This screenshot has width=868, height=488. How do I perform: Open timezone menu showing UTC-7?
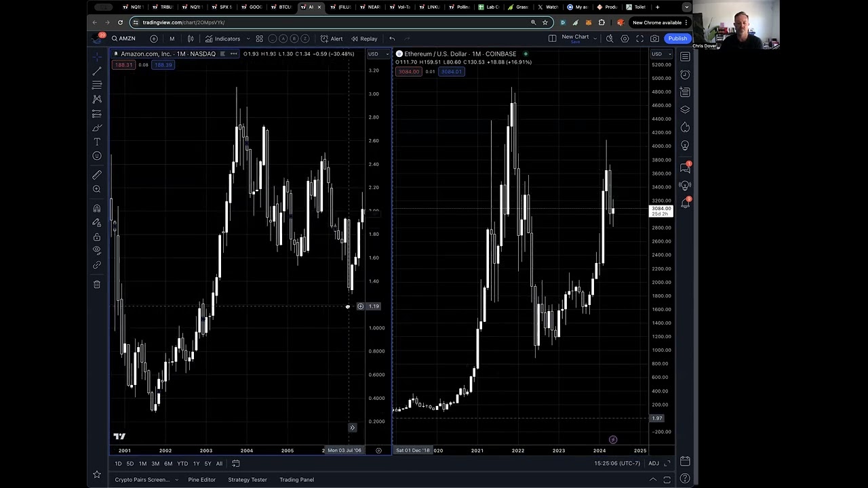(616, 464)
